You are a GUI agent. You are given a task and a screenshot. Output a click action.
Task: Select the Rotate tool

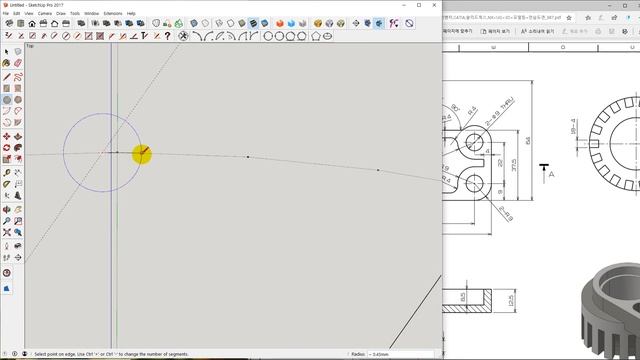[7, 148]
